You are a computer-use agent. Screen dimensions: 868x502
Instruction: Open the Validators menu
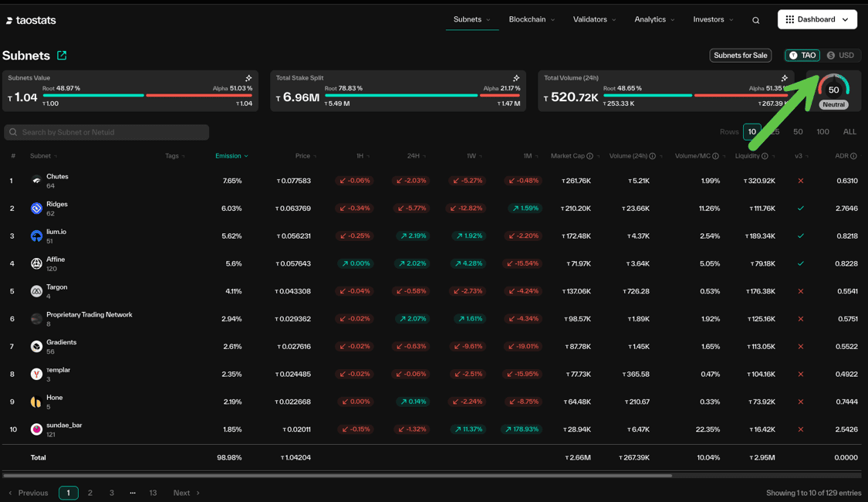(594, 19)
